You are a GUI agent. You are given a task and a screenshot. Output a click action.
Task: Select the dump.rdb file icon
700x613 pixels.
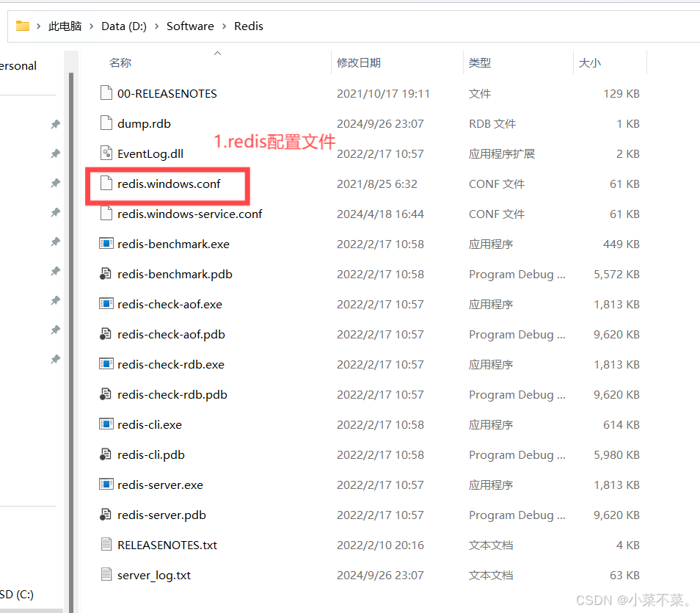coord(106,123)
